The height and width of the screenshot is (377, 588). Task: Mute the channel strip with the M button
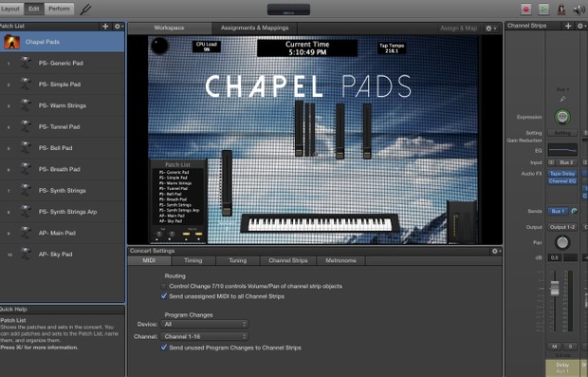coord(554,347)
